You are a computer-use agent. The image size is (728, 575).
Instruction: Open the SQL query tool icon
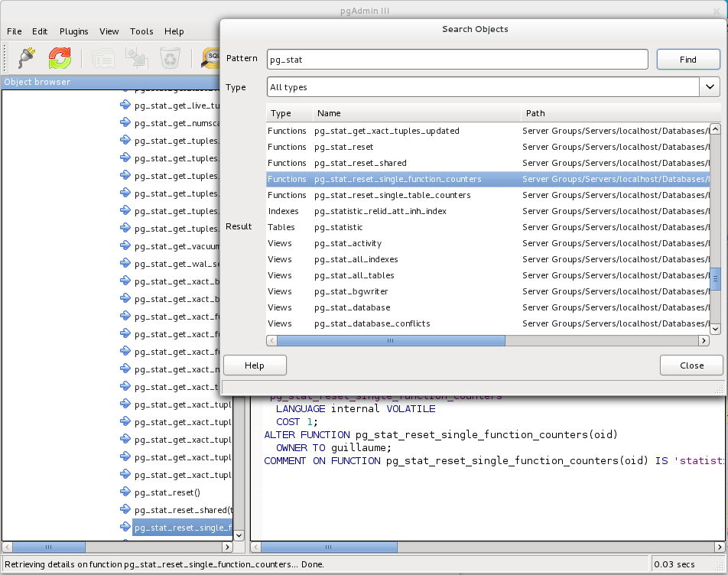point(212,58)
